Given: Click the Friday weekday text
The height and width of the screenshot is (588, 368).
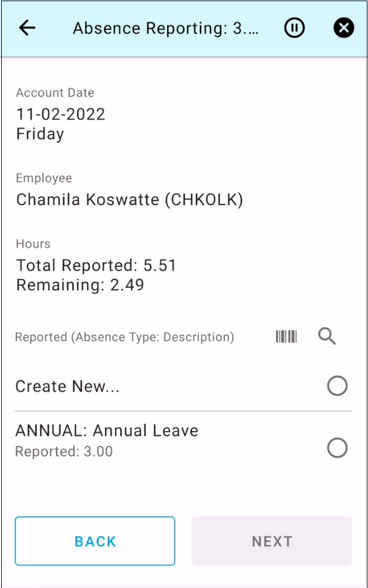Looking at the screenshot, I should point(40,134).
